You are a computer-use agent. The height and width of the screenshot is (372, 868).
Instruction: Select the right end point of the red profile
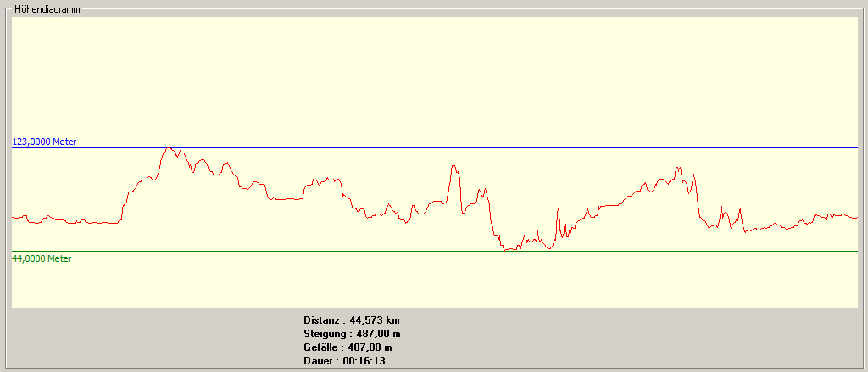856,218
